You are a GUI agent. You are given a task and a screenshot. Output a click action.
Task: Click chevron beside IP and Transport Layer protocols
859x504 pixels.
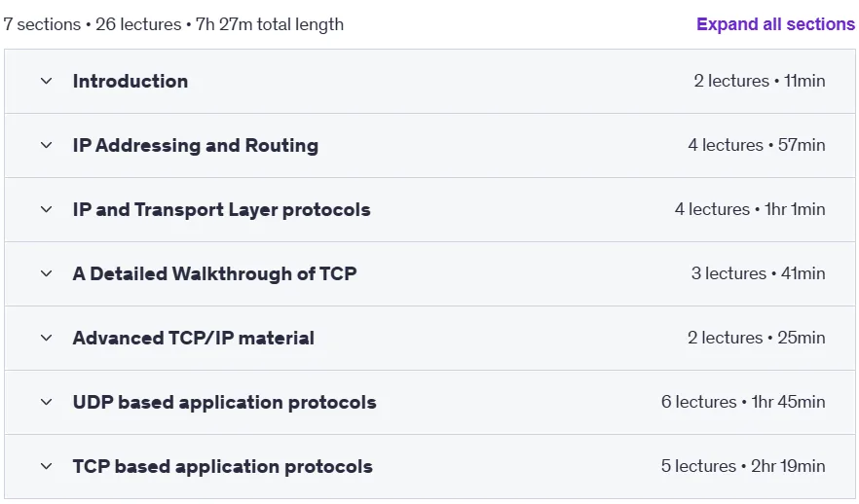coord(47,209)
